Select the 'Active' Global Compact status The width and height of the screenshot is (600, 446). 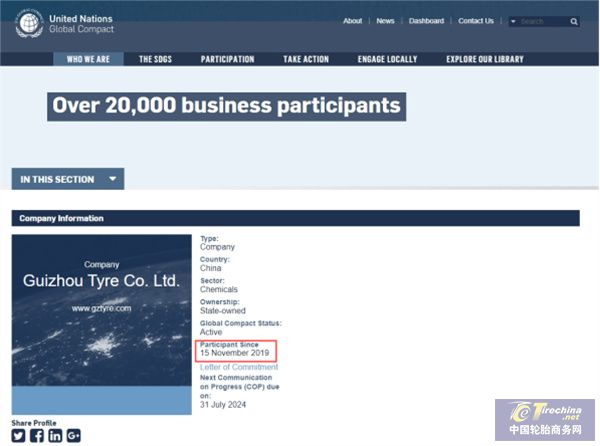pos(211,332)
